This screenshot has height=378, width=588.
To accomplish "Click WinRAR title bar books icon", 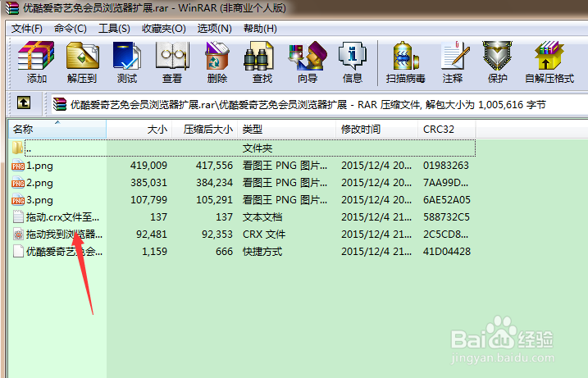I will click(12, 8).
